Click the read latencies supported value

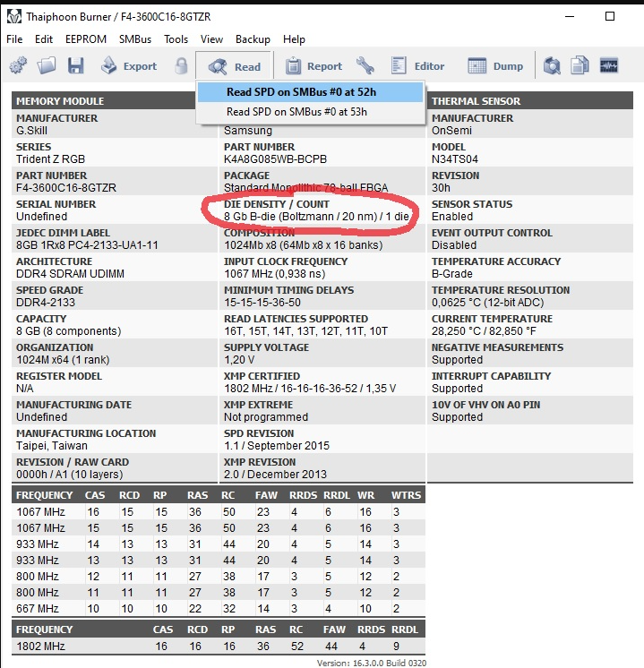[306, 331]
